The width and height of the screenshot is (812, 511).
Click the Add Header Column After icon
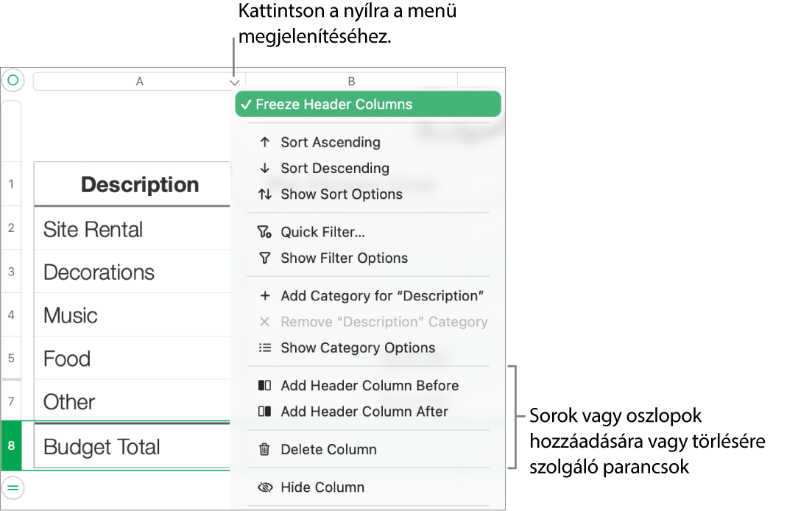pyautogui.click(x=265, y=412)
